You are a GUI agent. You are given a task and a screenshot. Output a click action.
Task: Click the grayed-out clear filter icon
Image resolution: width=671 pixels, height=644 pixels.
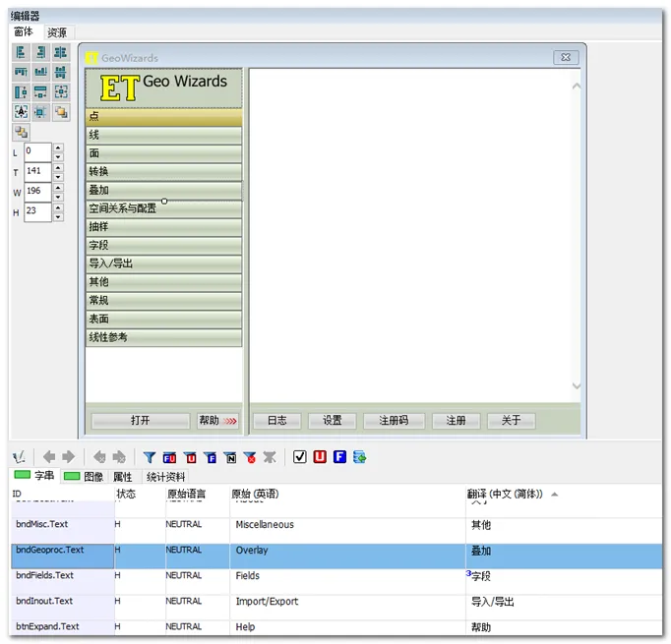pos(270,457)
